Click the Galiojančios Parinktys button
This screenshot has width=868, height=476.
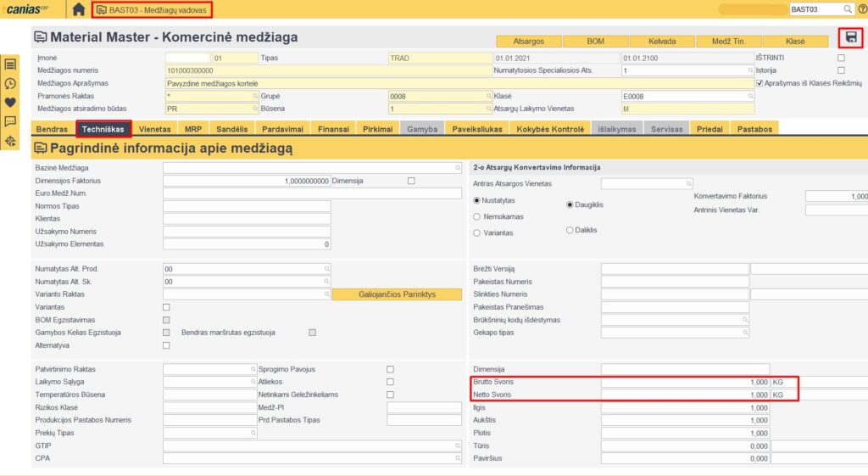point(396,294)
